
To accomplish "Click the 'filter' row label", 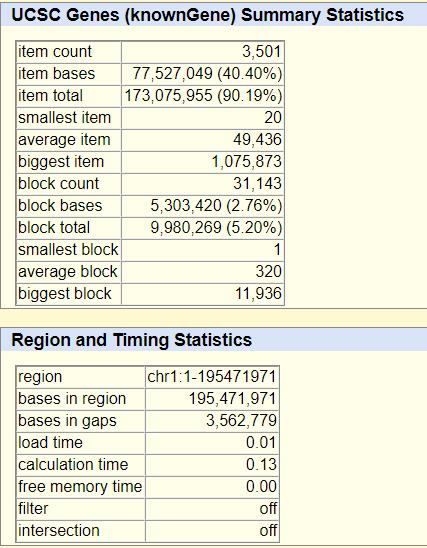I will pyautogui.click(x=33, y=509).
